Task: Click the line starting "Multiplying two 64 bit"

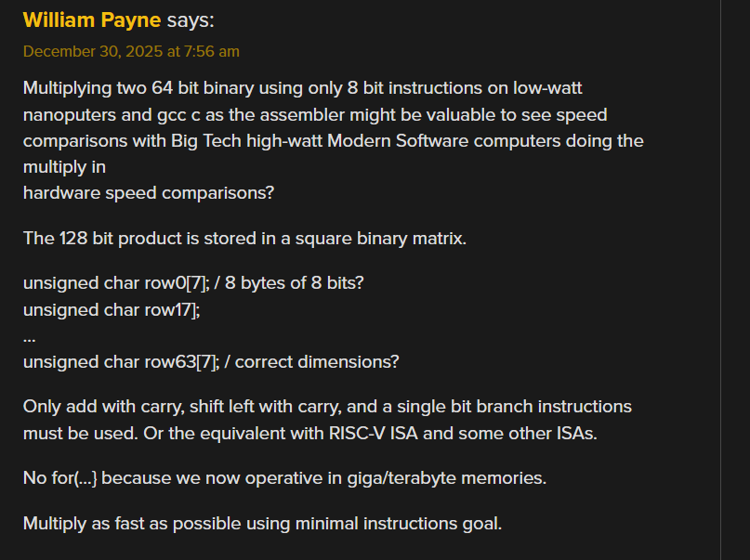Action: pyautogui.click(x=302, y=88)
